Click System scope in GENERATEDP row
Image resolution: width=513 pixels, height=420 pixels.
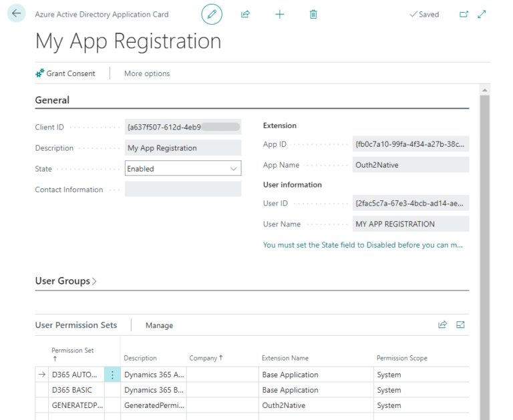click(x=421, y=405)
